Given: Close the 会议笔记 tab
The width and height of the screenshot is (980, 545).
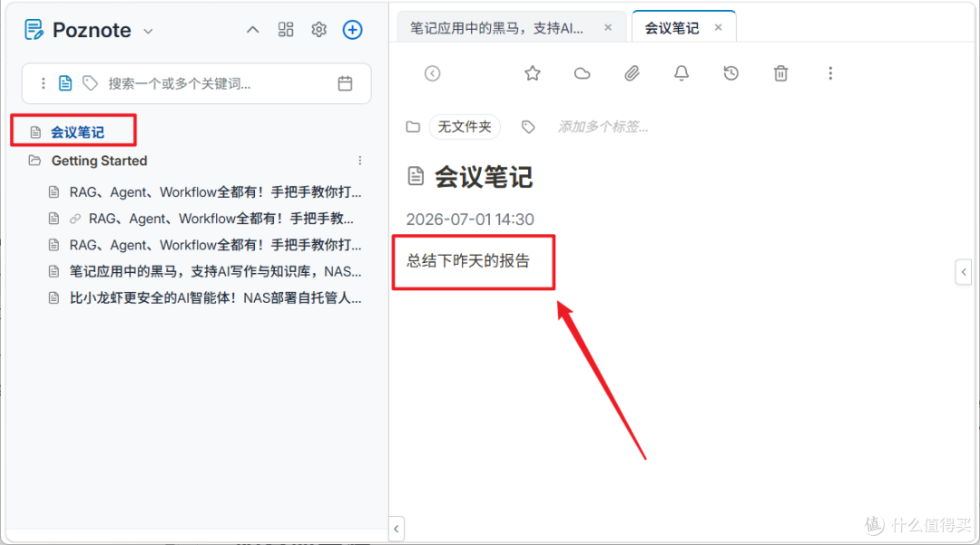Looking at the screenshot, I should (719, 27).
